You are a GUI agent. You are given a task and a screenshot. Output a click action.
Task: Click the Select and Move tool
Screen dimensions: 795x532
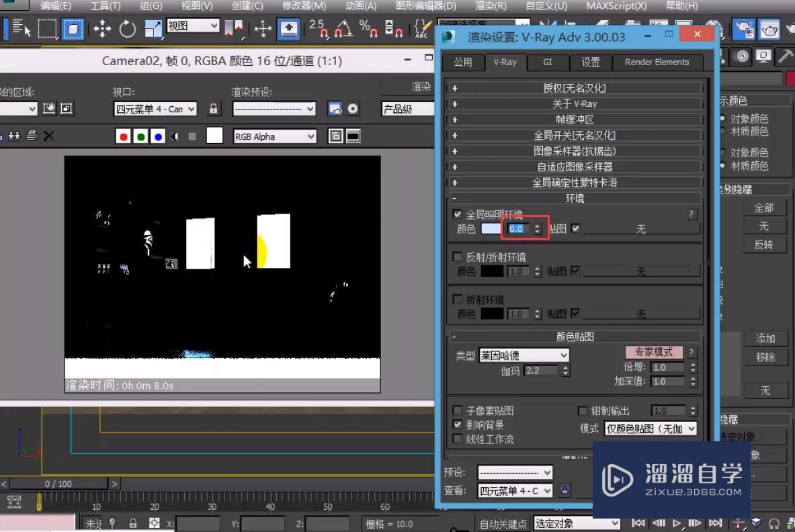(102, 28)
